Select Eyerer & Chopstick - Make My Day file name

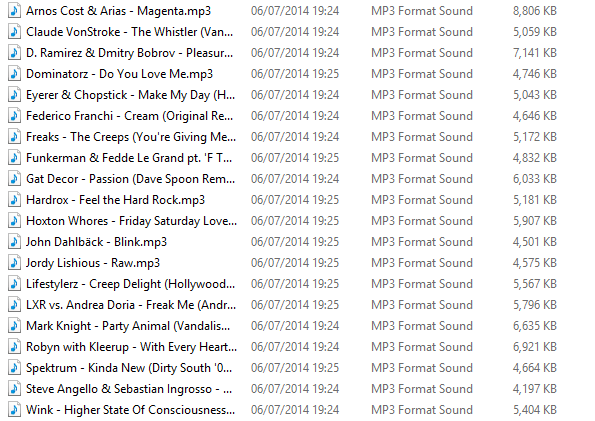131,95
